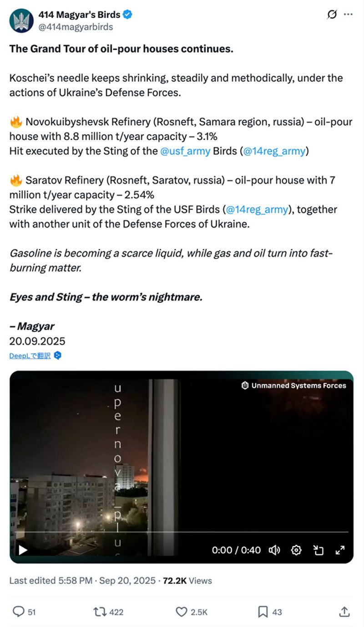
Task: Open the first @14reg_army mention
Action: click(274, 151)
